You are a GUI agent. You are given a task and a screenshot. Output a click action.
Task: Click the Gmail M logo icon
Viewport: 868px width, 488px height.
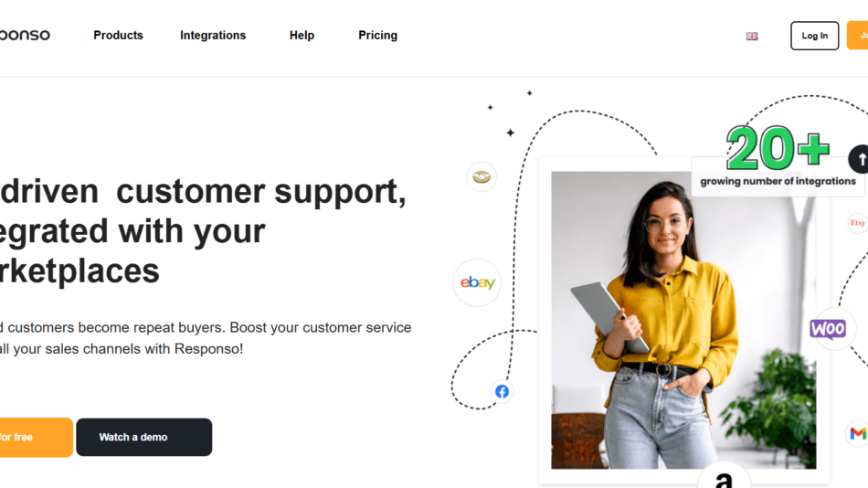(857, 433)
